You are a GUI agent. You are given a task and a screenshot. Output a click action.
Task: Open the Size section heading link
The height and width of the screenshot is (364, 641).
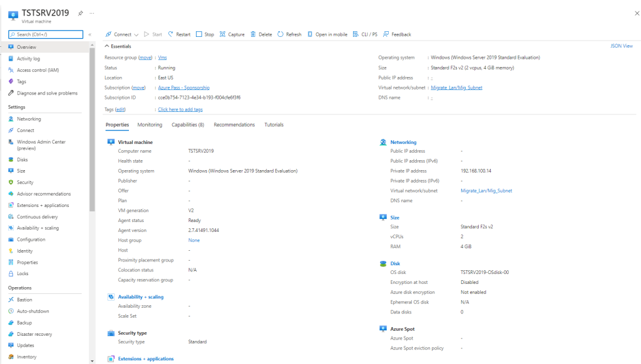pos(394,218)
